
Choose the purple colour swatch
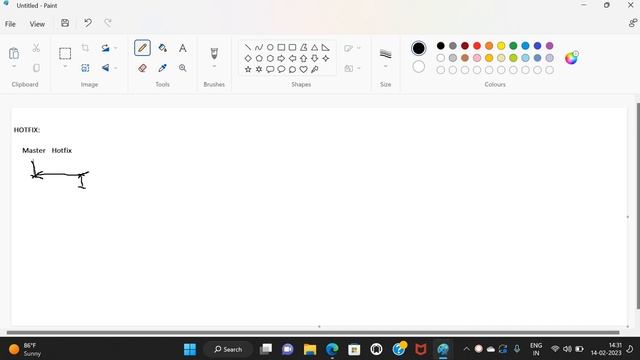549,46
